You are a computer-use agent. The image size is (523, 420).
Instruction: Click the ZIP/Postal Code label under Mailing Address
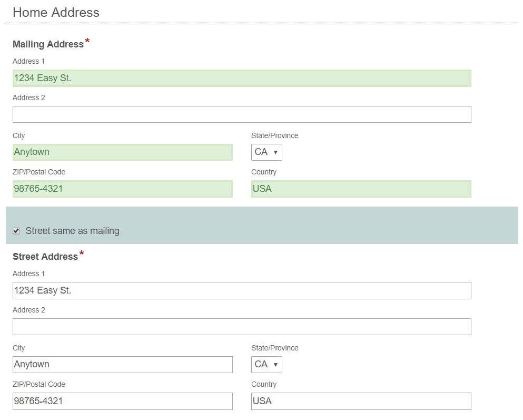[39, 172]
